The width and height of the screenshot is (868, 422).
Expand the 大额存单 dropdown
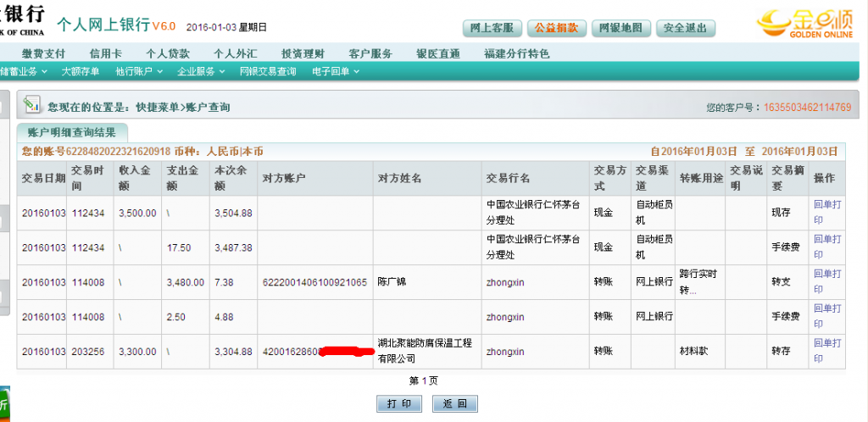[x=81, y=72]
